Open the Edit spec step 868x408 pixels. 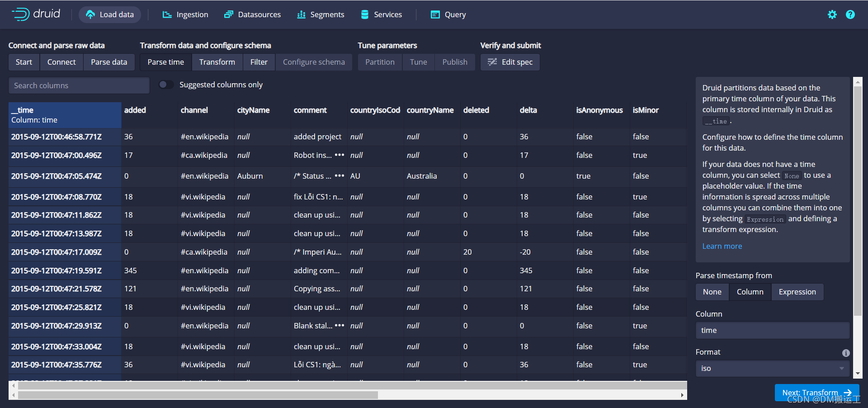510,62
